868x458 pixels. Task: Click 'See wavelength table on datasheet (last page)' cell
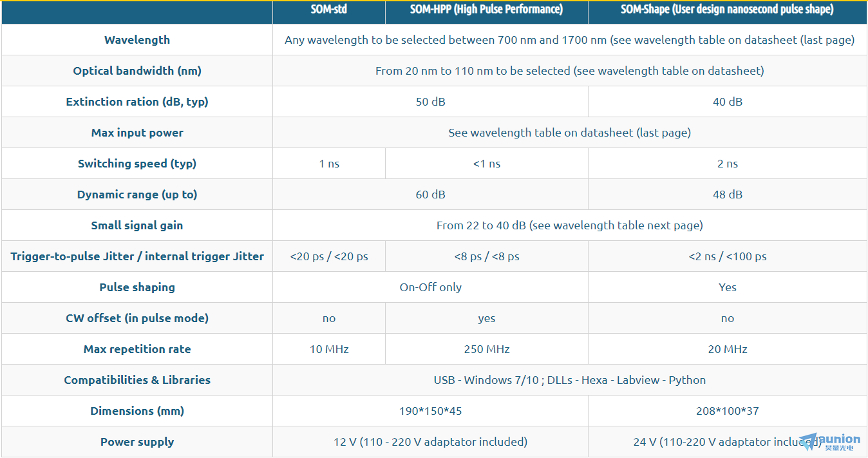[x=570, y=133]
